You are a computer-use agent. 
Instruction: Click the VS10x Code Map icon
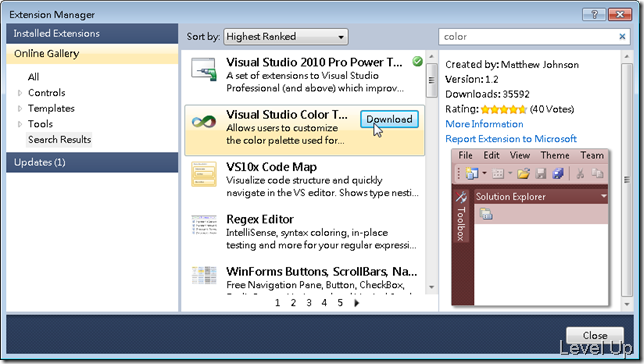coord(204,174)
